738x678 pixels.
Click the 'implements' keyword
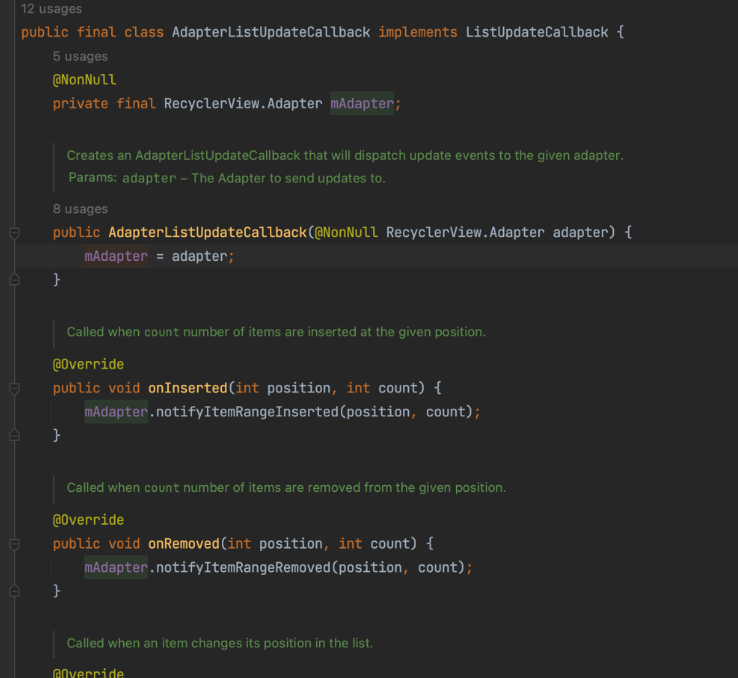pos(417,32)
